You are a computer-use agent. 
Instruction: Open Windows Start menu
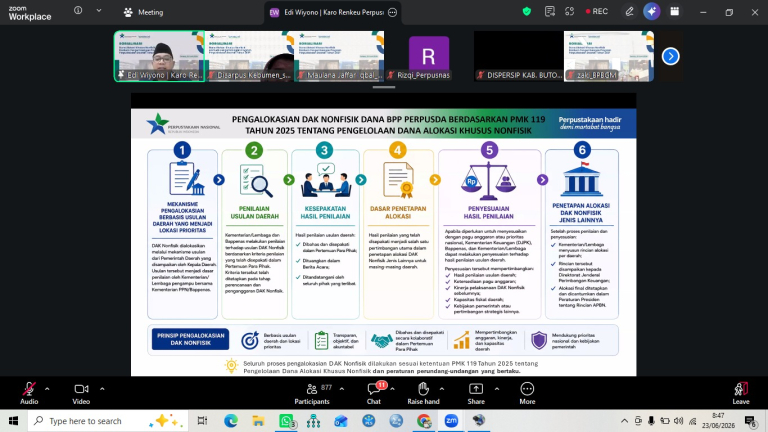[13, 421]
